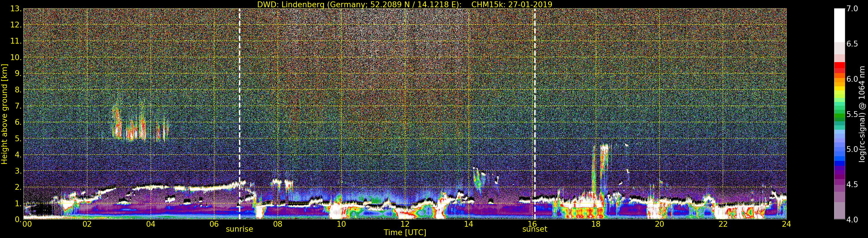Click time axis tick '14'
Screen dimensions: 868x238
[x=468, y=224]
